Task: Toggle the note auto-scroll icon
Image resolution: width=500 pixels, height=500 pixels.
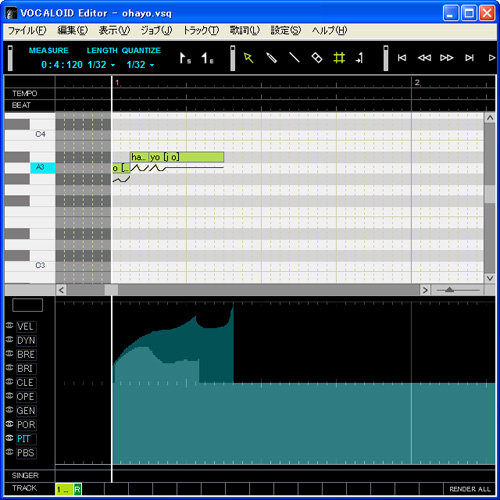Action: pos(359,58)
